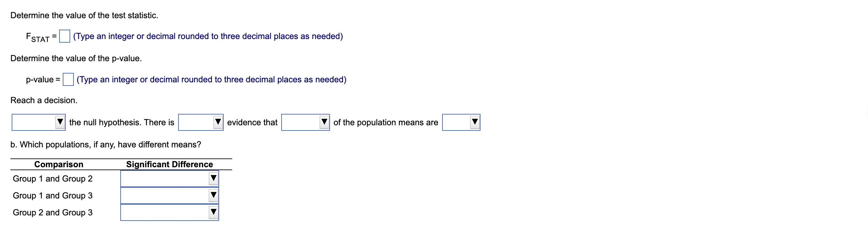Screen dimensions: 868x231
Task: Open Significant Difference dropdown for Group 1 and Group 3
Action: coord(169,195)
